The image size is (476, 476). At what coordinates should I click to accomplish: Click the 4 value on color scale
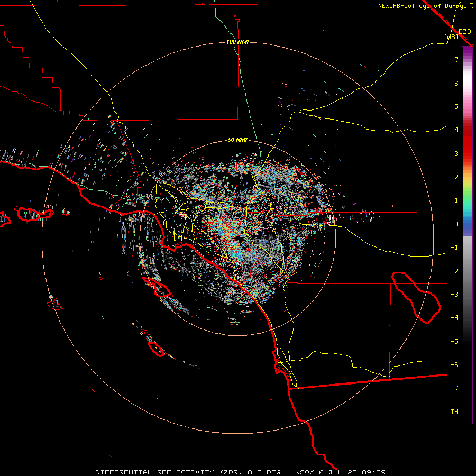point(456,130)
